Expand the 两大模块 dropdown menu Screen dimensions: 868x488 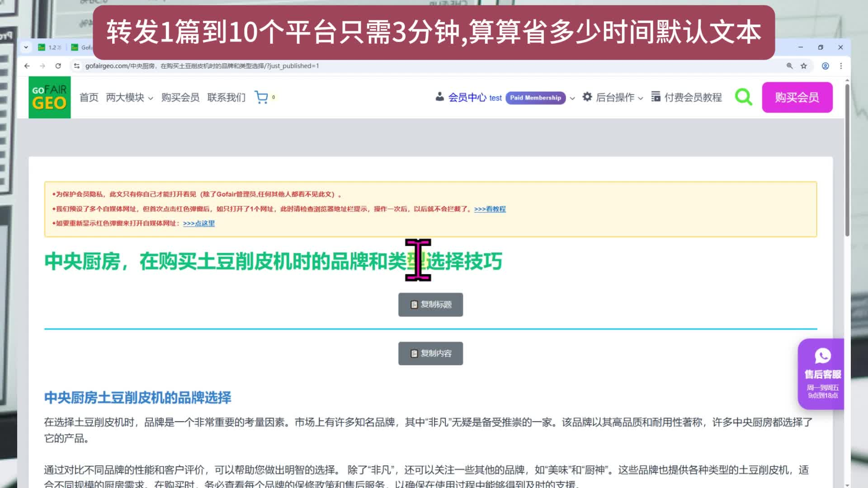tap(129, 98)
